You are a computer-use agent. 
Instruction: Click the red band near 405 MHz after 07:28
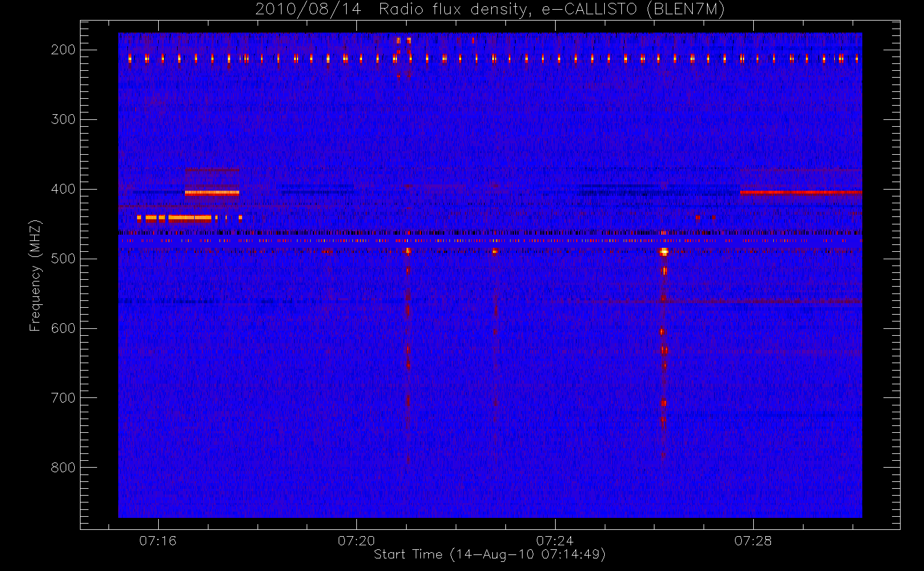coord(801,192)
